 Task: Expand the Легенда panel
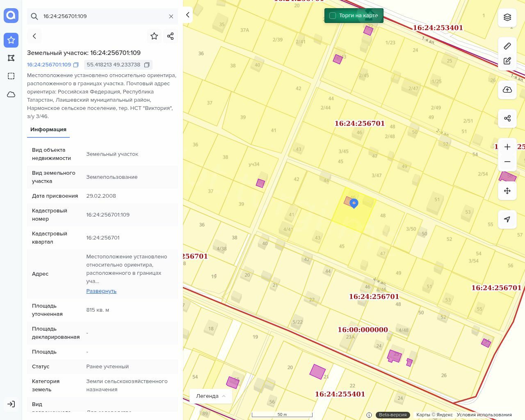211,396
